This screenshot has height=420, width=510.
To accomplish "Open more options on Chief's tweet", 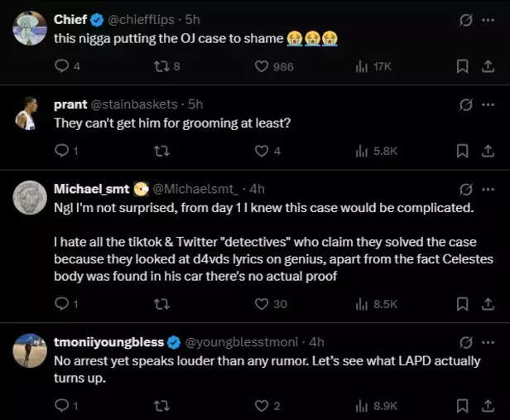I will [488, 18].
